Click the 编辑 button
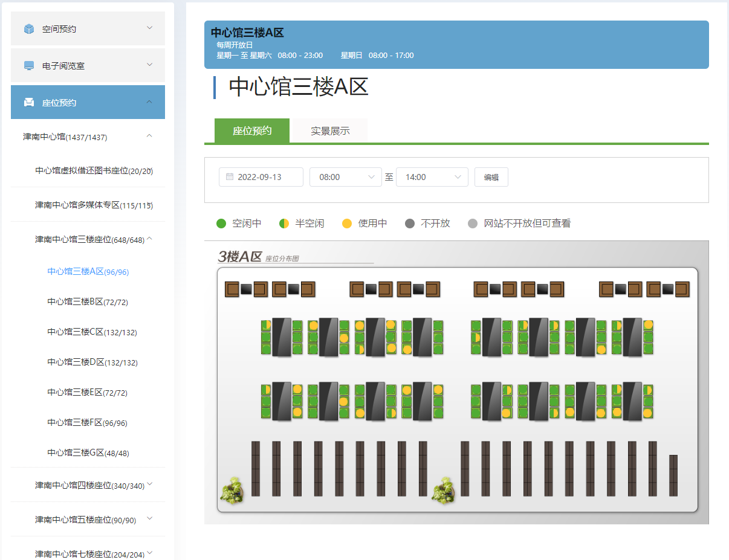This screenshot has width=729, height=560. point(491,177)
